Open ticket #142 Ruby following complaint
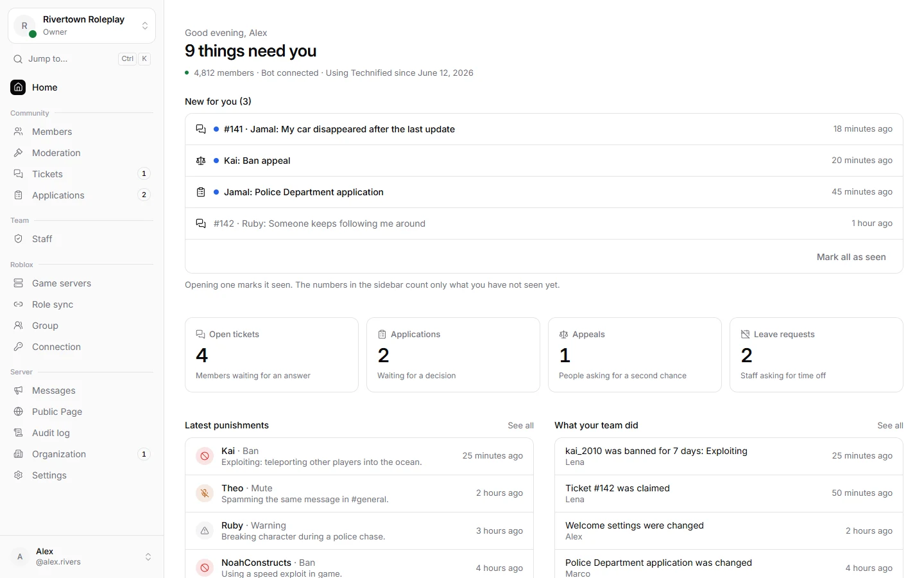Viewport: 924px width, 578px height. tap(544, 223)
